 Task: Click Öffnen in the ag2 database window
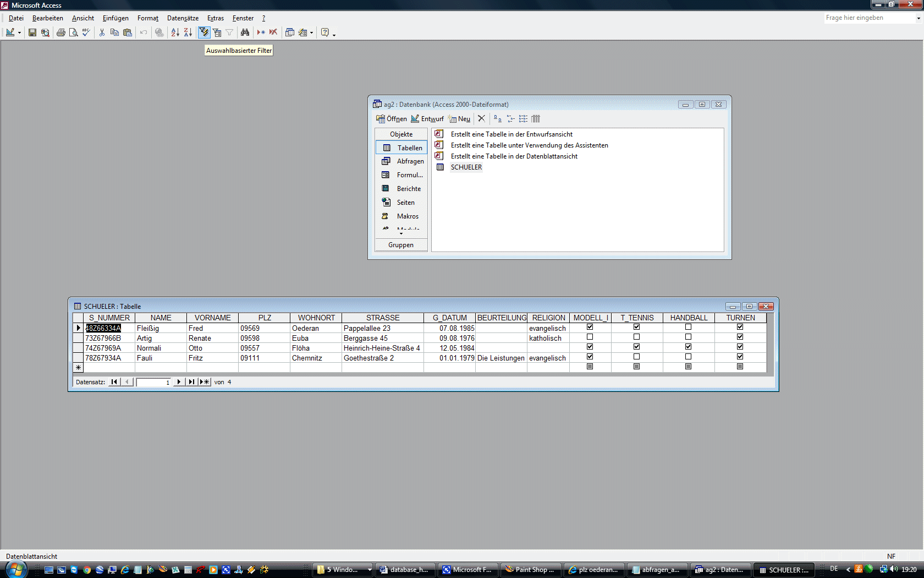(x=392, y=119)
